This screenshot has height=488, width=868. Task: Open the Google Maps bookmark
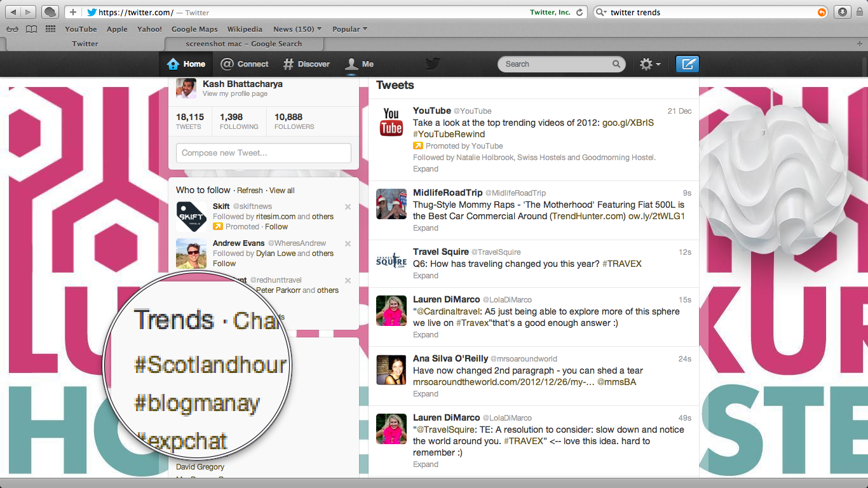click(x=194, y=29)
